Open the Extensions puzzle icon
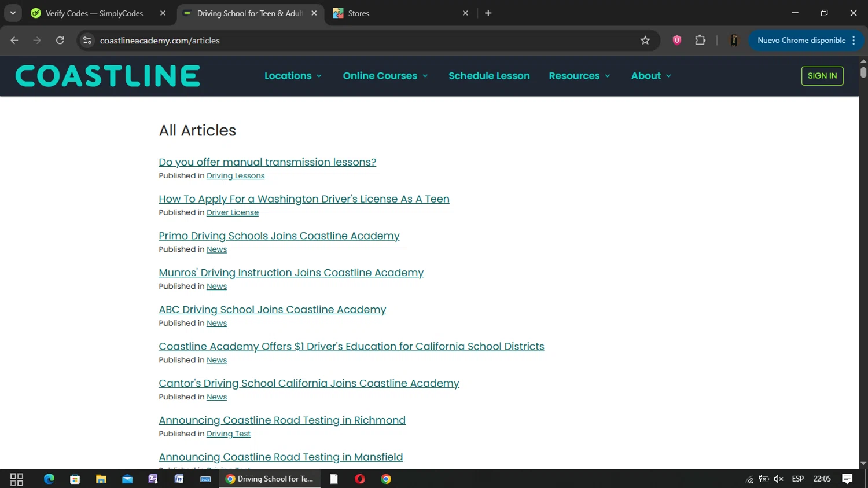Viewport: 868px width, 488px height. point(700,41)
